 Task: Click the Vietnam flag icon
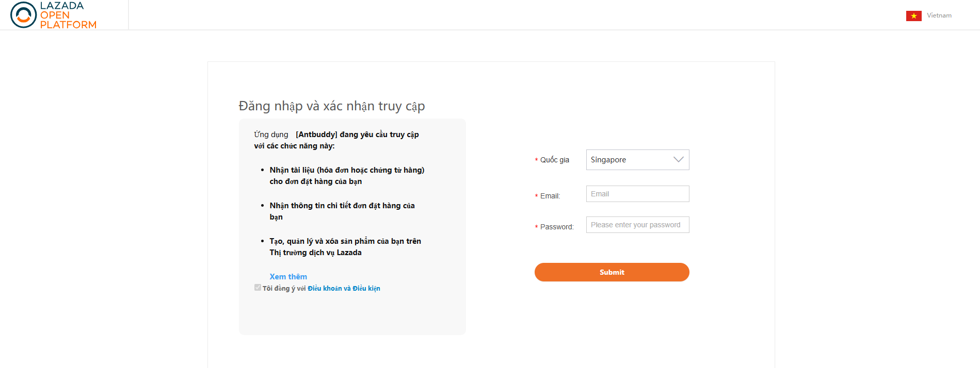913,16
